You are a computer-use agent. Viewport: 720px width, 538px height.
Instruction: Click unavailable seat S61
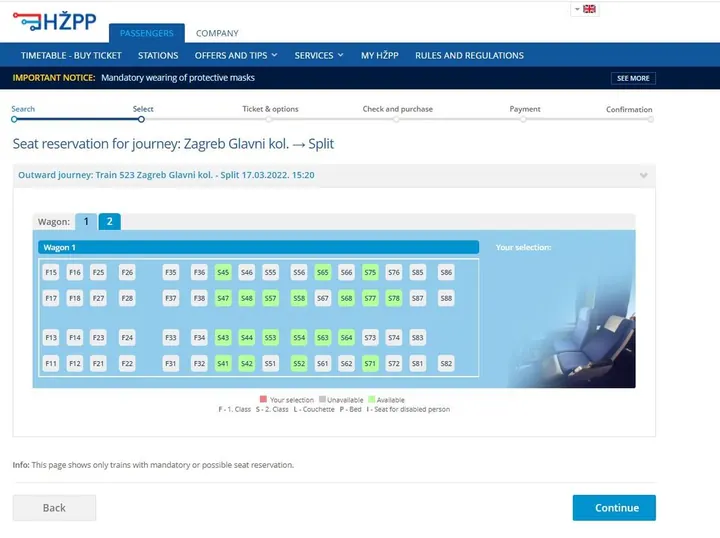[323, 363]
